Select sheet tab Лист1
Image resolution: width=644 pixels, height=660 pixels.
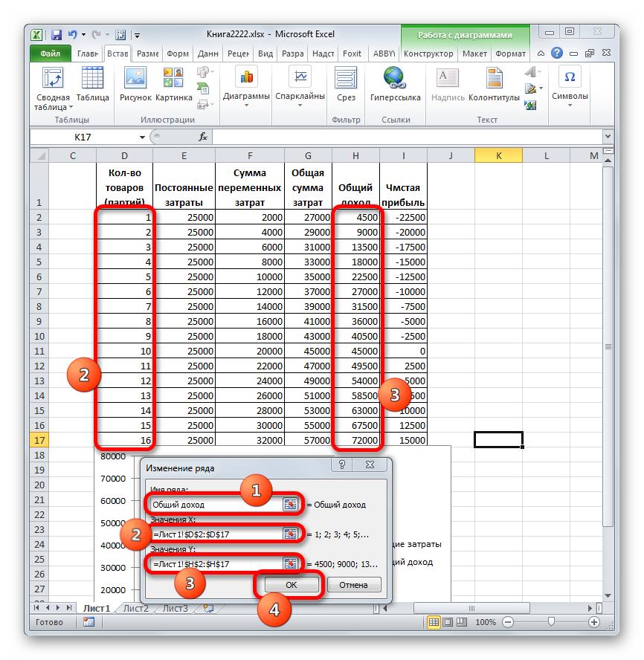click(97, 608)
